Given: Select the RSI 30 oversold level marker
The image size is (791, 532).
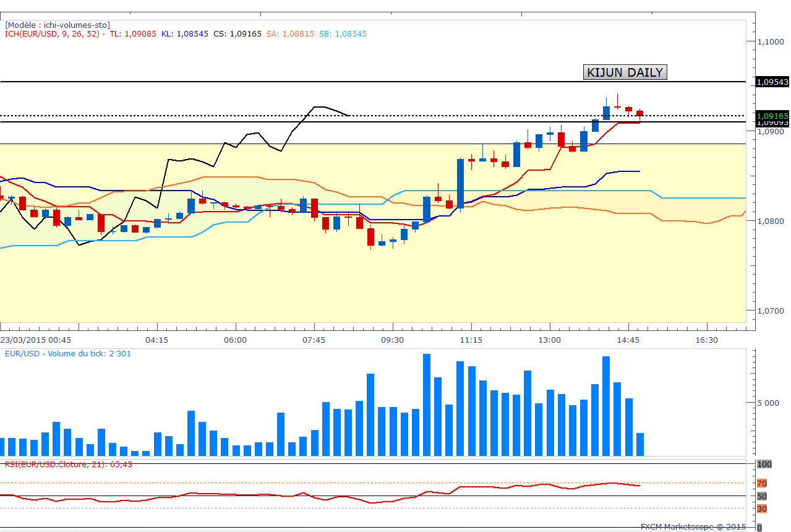Looking at the screenshot, I should (762, 508).
